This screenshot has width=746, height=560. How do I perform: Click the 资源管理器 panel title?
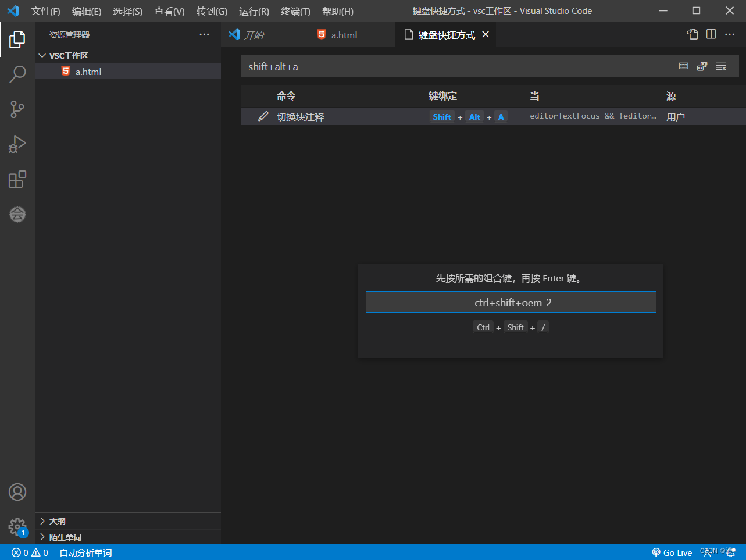(x=69, y=35)
